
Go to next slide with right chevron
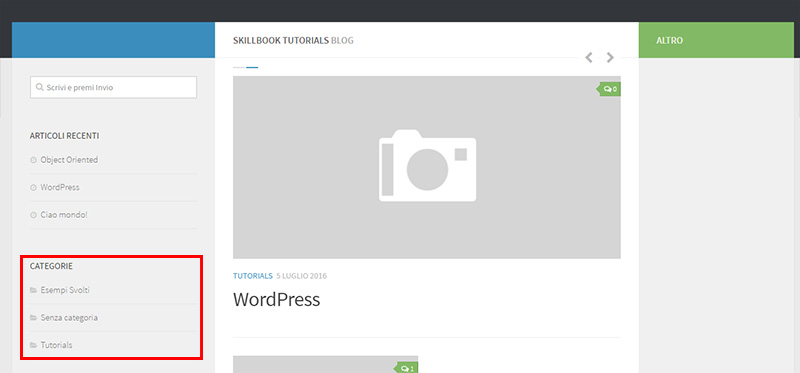pos(610,58)
